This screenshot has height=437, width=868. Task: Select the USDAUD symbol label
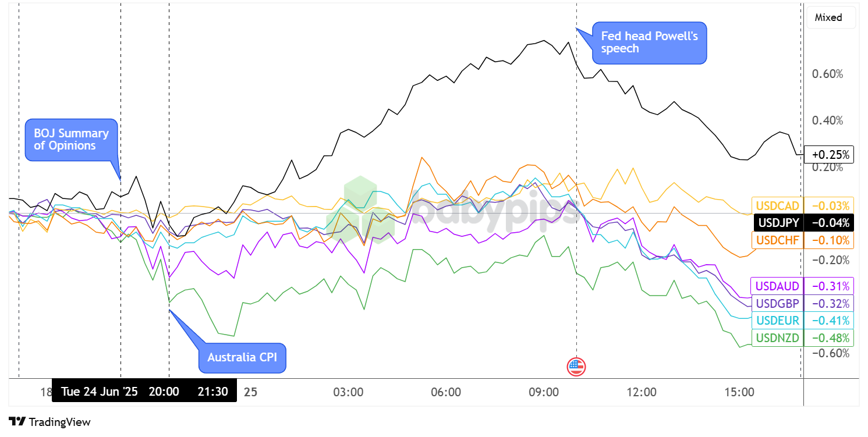[x=777, y=286]
